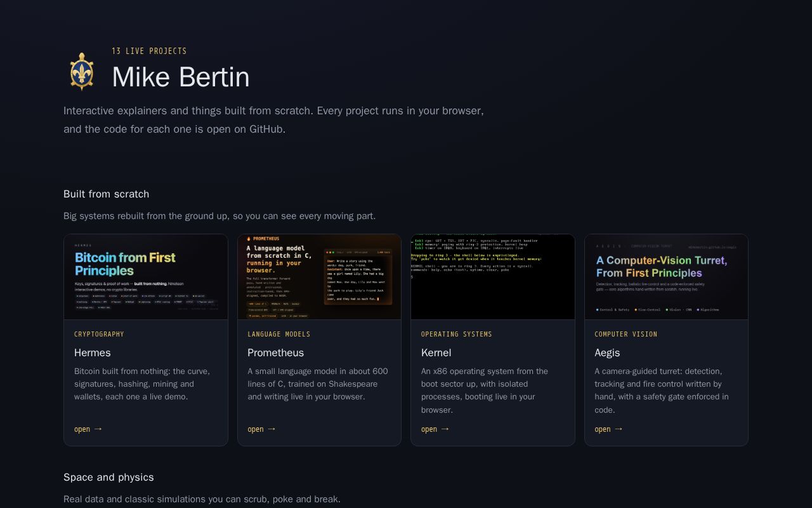
Task: Click the Aegis description about camera-guided turret
Action: point(662,391)
